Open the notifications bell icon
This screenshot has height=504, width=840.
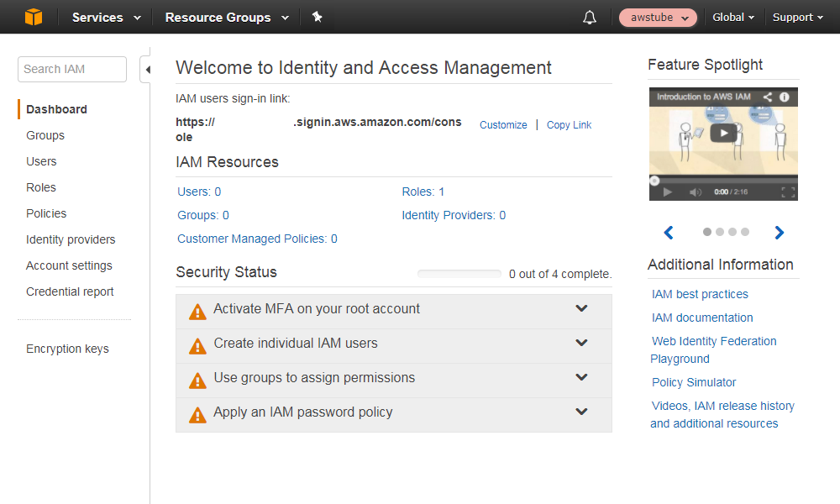pos(590,18)
